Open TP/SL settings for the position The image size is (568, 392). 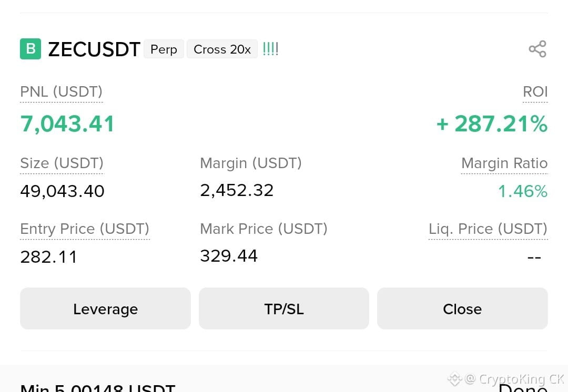coord(284,308)
